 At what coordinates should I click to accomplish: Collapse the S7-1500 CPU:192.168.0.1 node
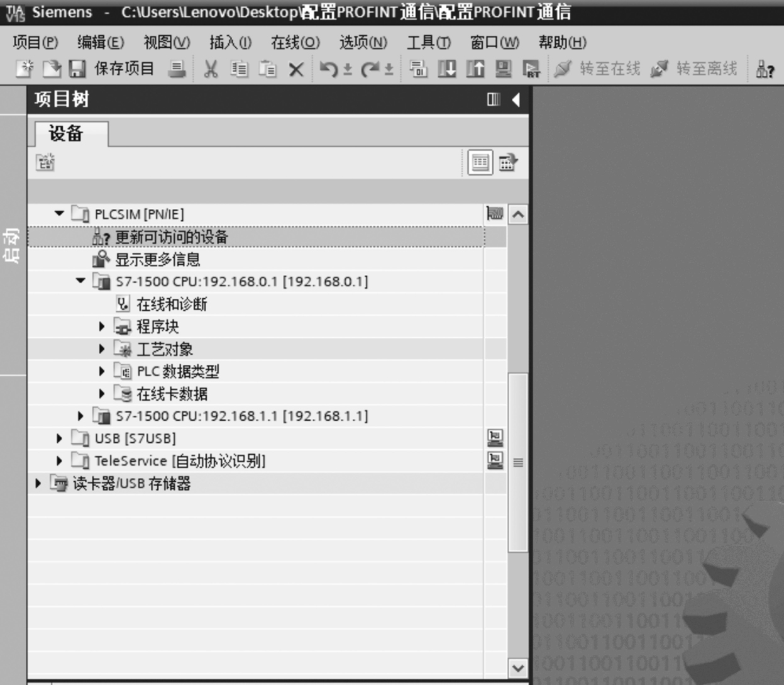(x=80, y=281)
